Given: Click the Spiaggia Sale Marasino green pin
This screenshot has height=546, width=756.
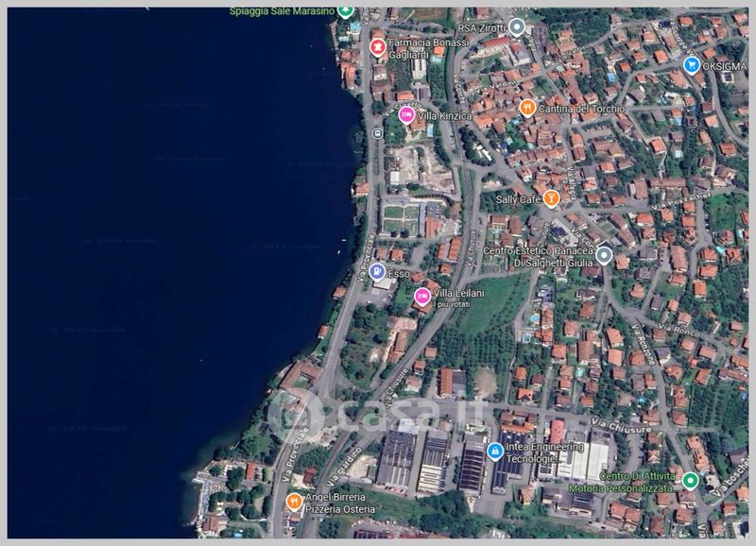Looking at the screenshot, I should click(346, 10).
